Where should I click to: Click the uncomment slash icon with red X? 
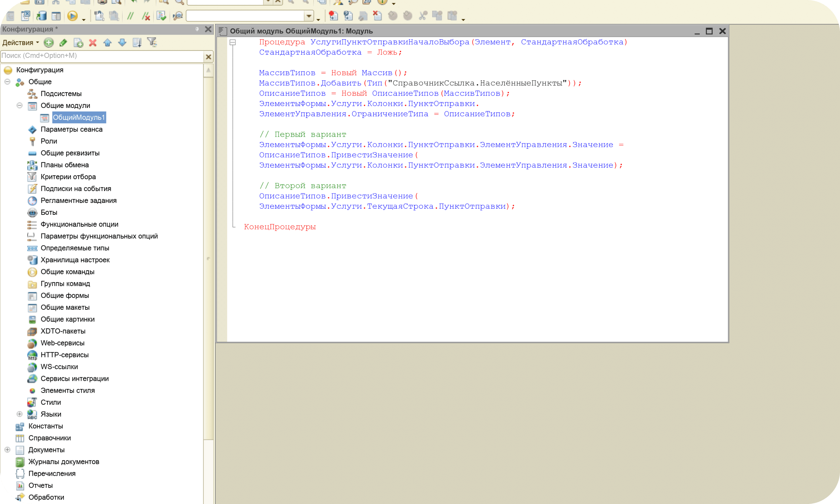[146, 16]
